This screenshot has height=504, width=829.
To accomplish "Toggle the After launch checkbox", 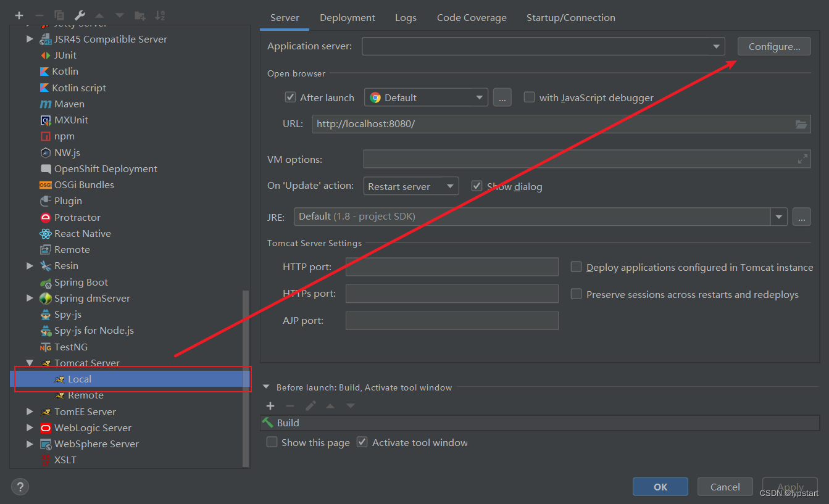I will [x=290, y=97].
